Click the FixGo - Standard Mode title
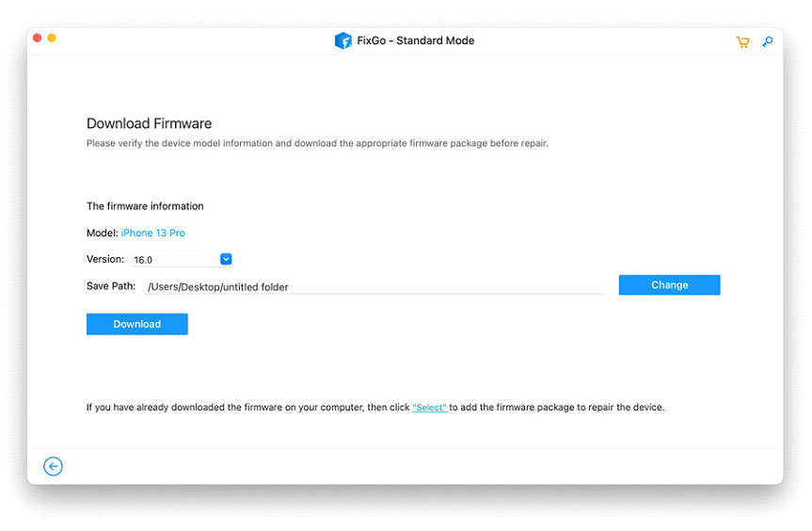812x531 pixels. coord(415,40)
